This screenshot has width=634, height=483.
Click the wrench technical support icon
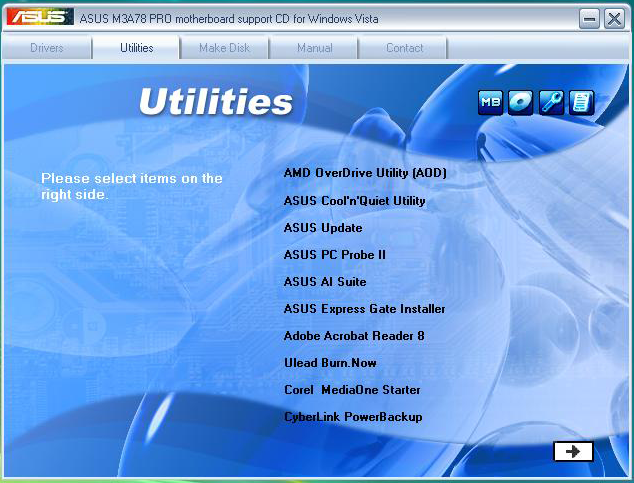tap(551, 102)
